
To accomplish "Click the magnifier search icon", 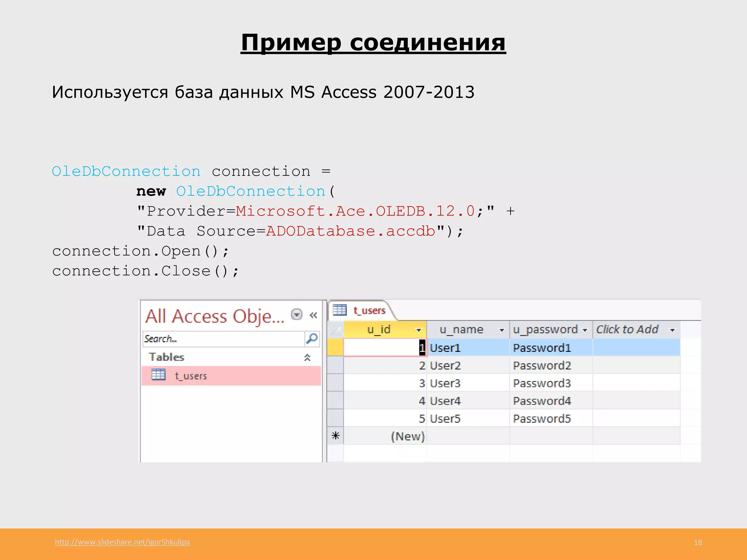I will pos(312,339).
